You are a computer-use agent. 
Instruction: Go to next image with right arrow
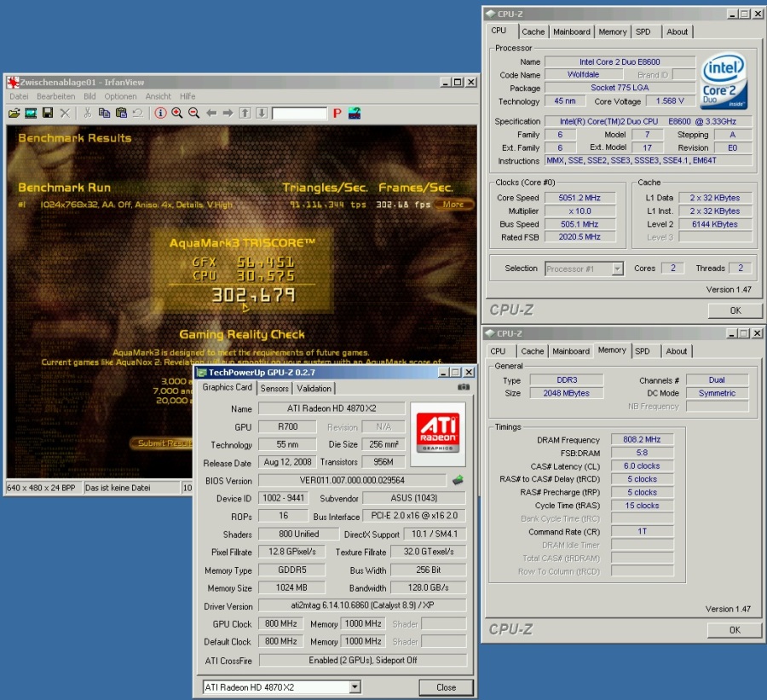tap(228, 113)
